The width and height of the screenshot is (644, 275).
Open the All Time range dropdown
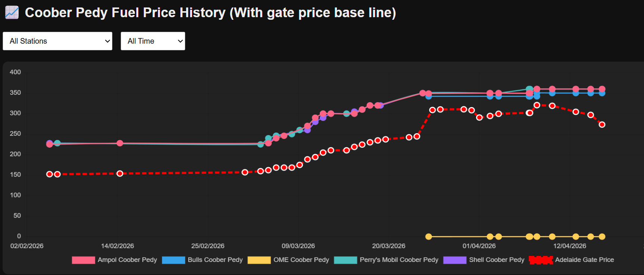153,41
